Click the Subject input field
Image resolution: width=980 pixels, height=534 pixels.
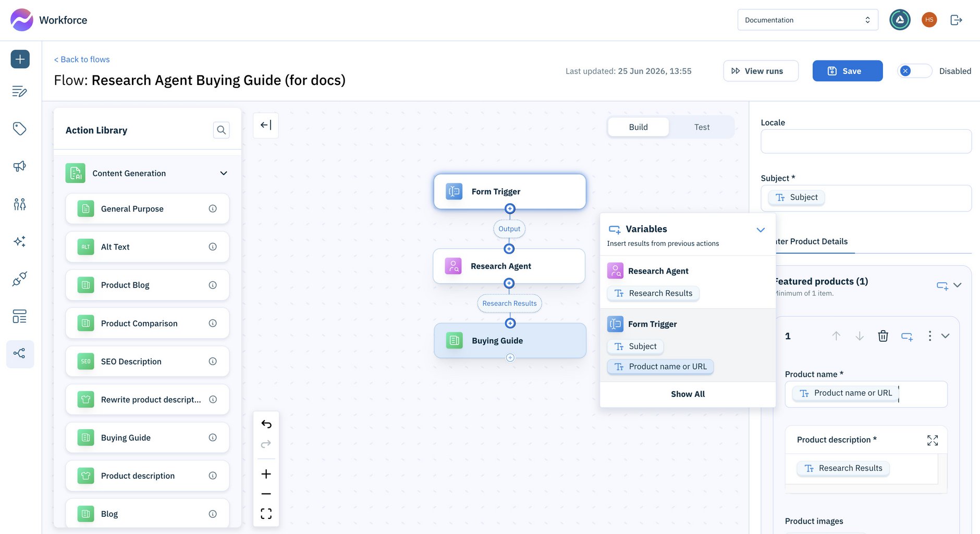point(866,198)
